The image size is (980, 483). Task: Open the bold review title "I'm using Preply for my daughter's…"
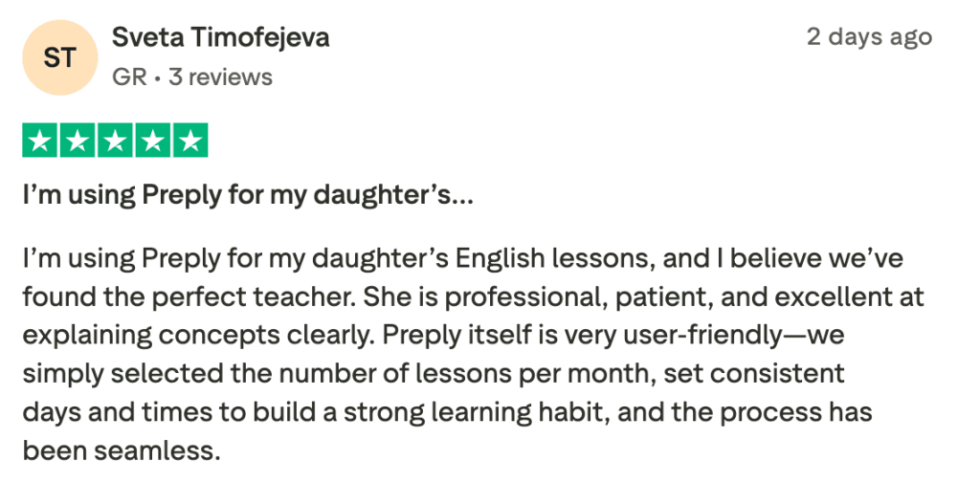(248, 196)
